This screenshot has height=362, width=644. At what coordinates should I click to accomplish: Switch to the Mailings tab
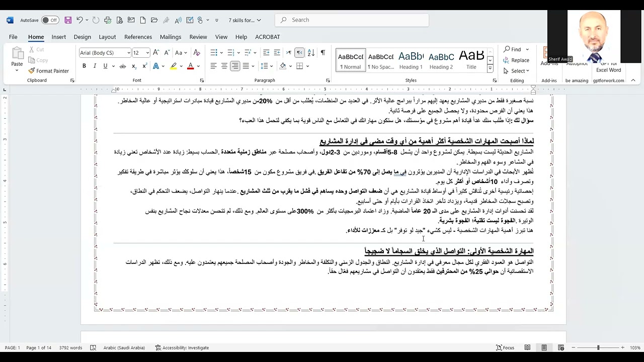click(171, 37)
